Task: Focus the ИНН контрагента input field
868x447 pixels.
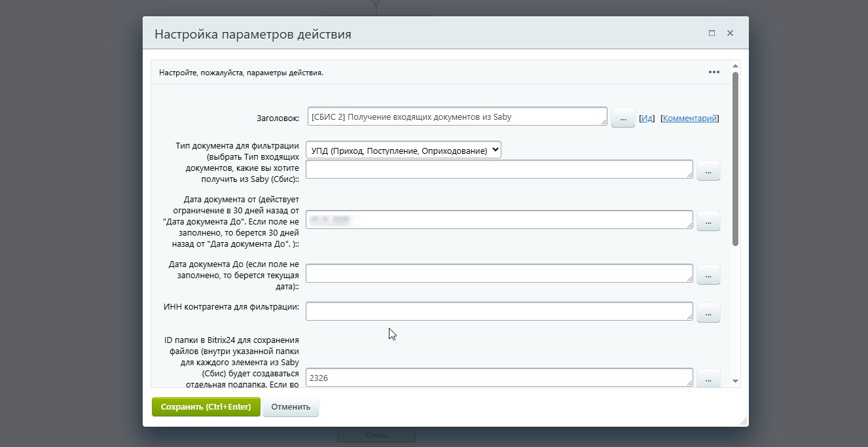Action: tap(499, 312)
